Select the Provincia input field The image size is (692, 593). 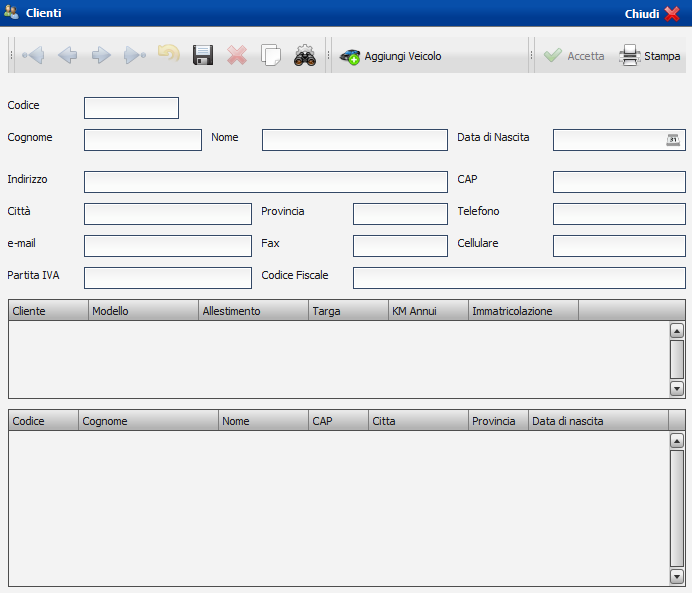(x=400, y=214)
